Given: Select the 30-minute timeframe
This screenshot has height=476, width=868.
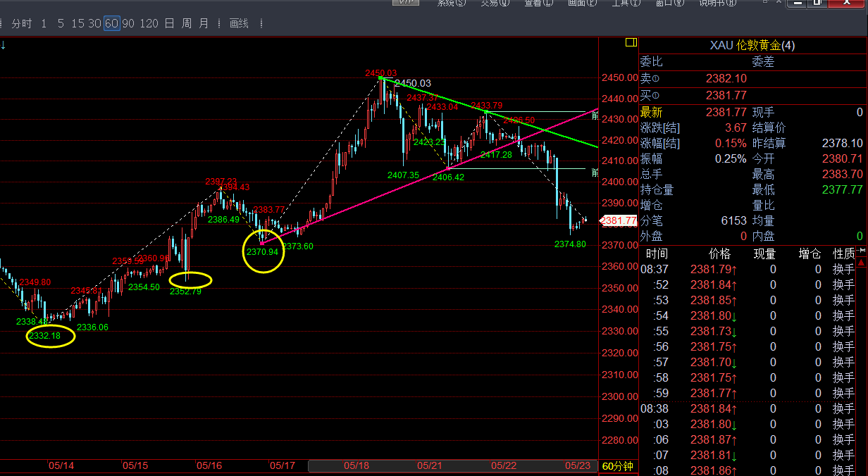Looking at the screenshot, I should point(94,23).
